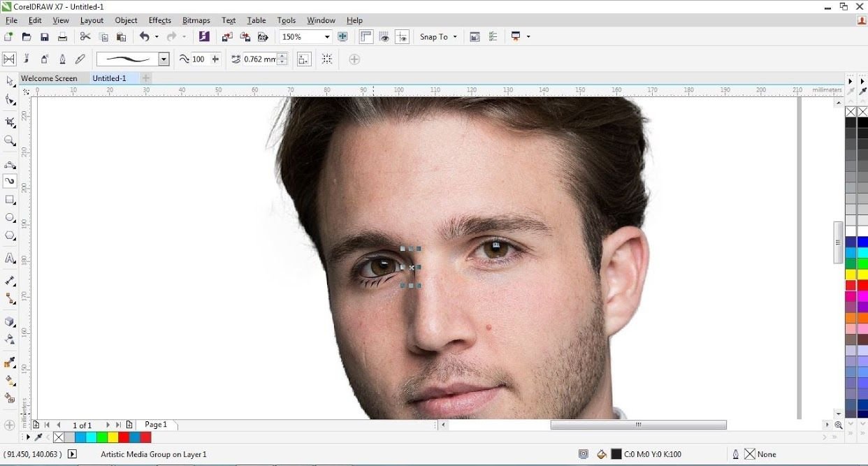Open the 150% zoom level dropdown
This screenshot has height=466, width=868.
326,37
